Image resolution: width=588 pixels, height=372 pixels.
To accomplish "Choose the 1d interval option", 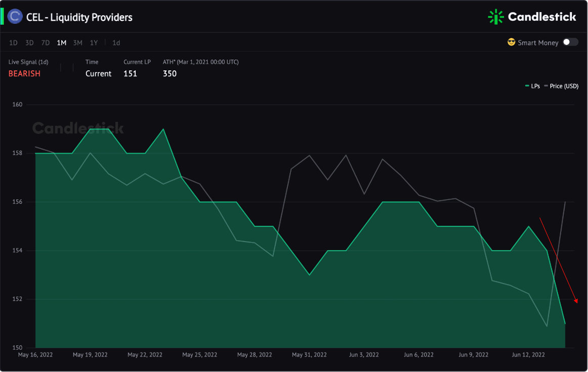I will tap(116, 42).
